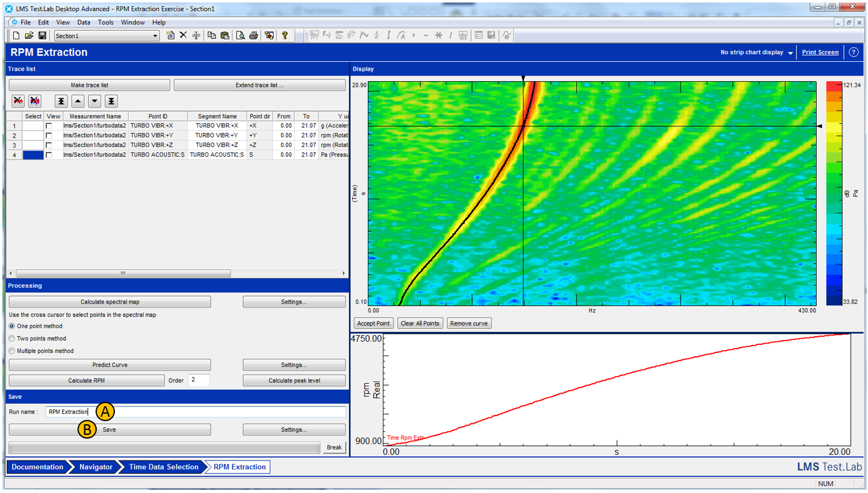Click Calculate spectral map
Viewport: 868px width, 493px height.
(x=110, y=302)
